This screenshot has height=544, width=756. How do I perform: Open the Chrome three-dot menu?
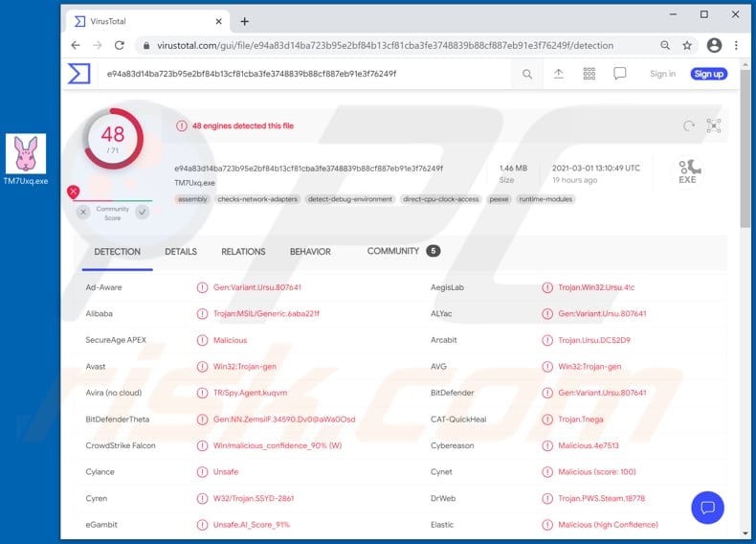point(736,45)
